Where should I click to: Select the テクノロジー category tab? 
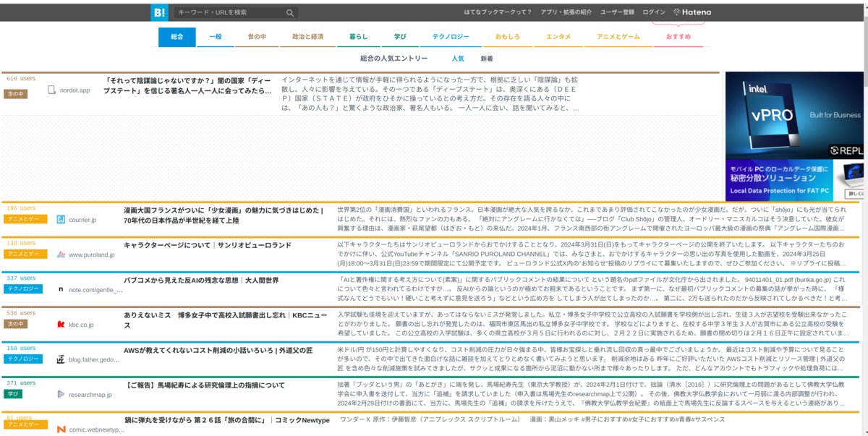[451, 37]
